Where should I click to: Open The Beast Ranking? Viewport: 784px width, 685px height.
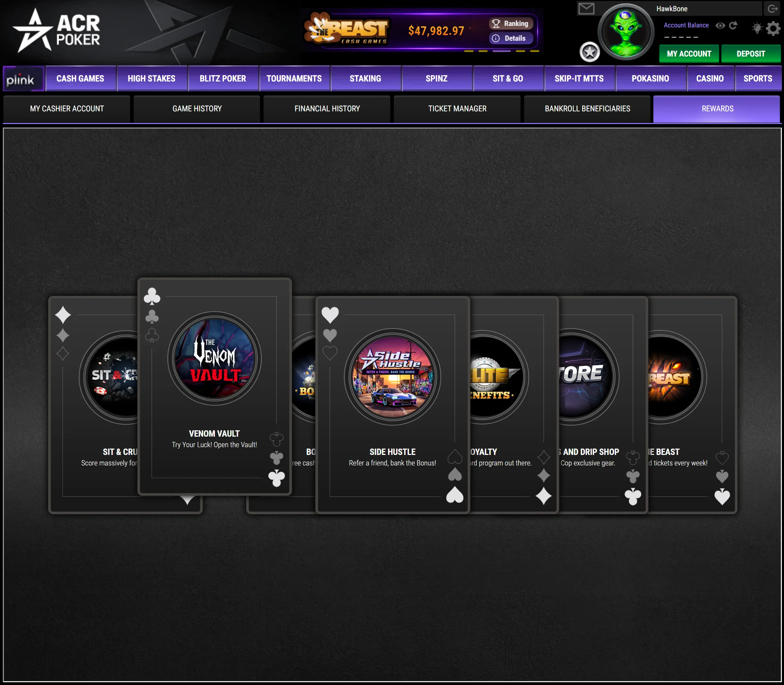(511, 23)
